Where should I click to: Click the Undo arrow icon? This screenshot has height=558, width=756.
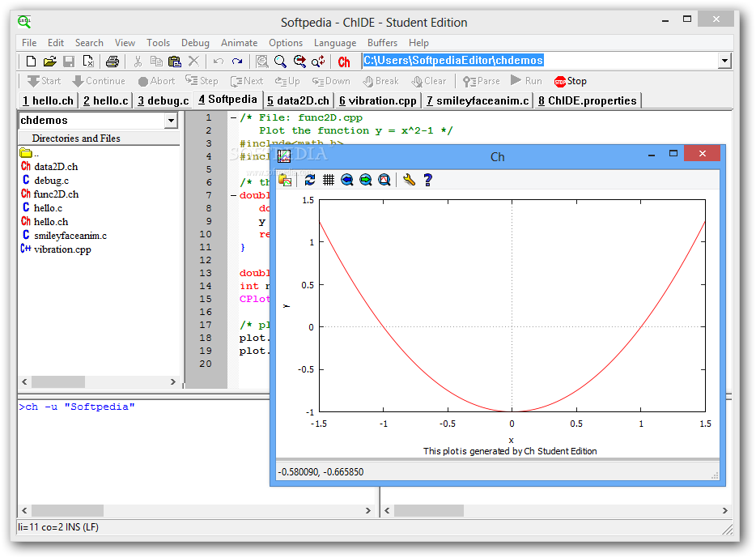click(x=219, y=62)
